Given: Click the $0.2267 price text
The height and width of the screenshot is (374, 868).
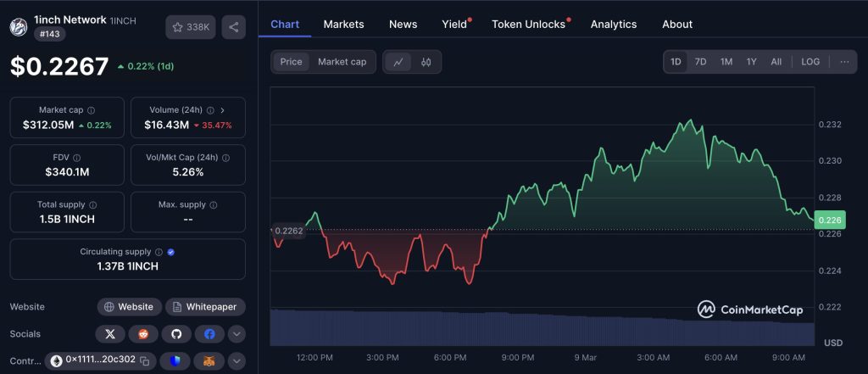Looking at the screenshot, I should pos(59,66).
